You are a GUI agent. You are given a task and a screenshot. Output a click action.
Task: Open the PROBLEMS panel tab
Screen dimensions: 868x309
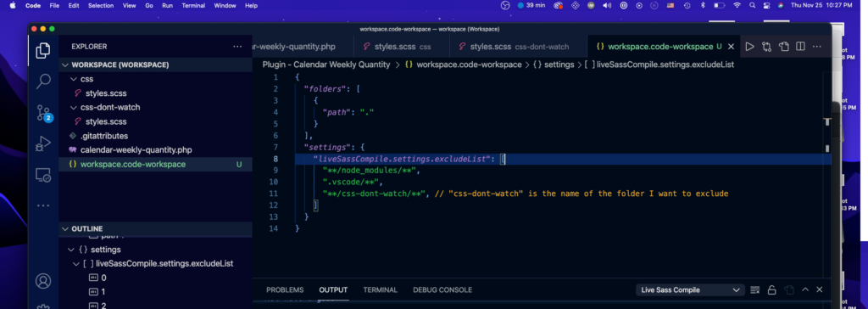click(285, 290)
